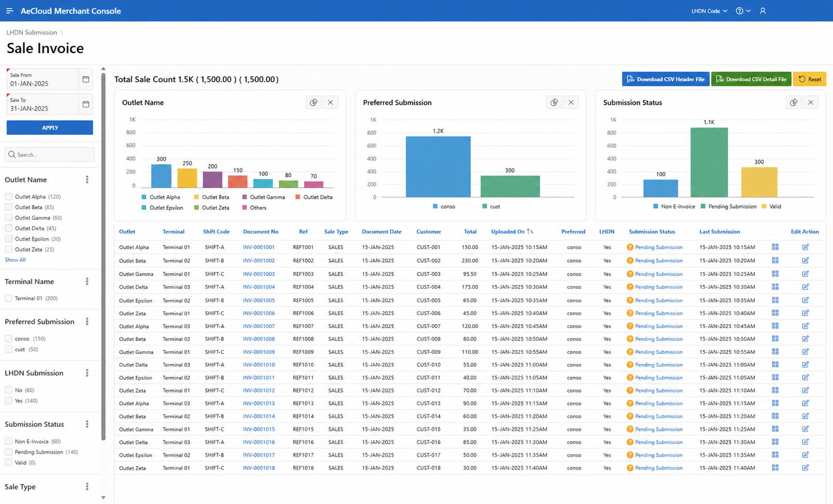Check the Pending Submission filter
Image resolution: width=833 pixels, height=504 pixels.
(x=8, y=452)
